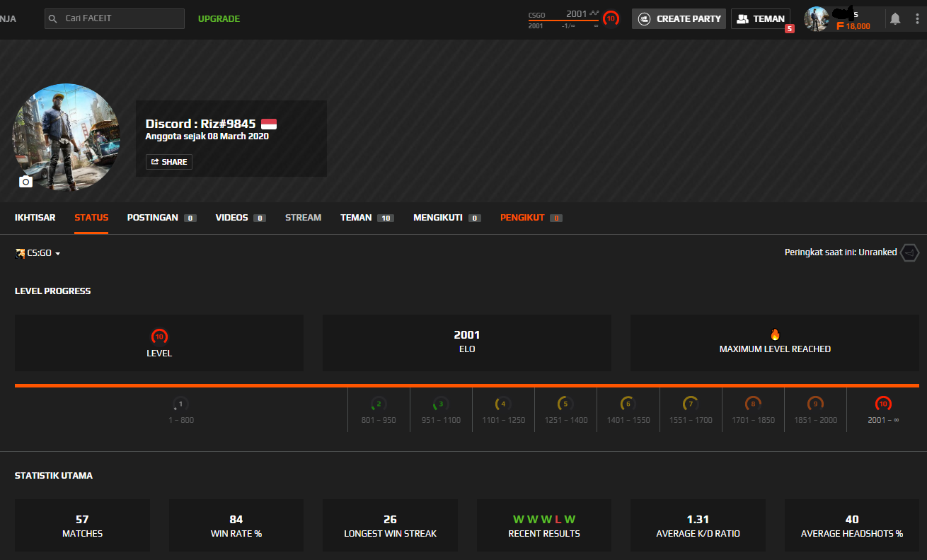This screenshot has width=927, height=560.
Task: Click the 40 AVERAGE HEADSHOTS % card
Action: click(852, 525)
